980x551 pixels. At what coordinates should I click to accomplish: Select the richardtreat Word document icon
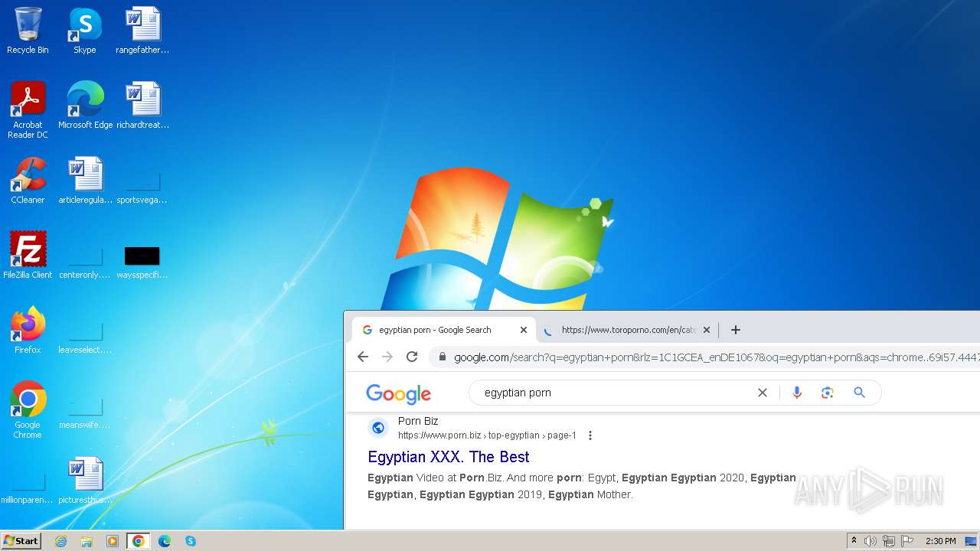click(142, 106)
